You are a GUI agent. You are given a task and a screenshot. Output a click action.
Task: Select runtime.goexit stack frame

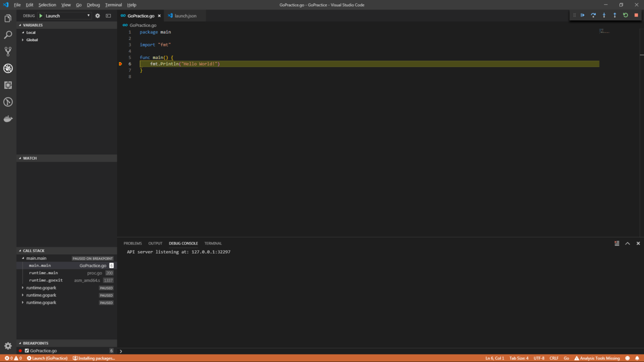pyautogui.click(x=67, y=280)
